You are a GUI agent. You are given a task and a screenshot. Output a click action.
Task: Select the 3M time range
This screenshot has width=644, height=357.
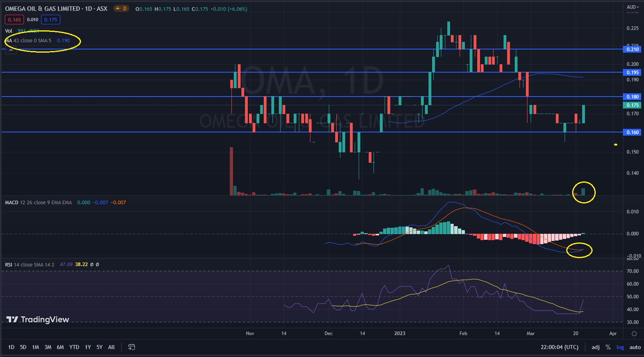pyautogui.click(x=48, y=347)
